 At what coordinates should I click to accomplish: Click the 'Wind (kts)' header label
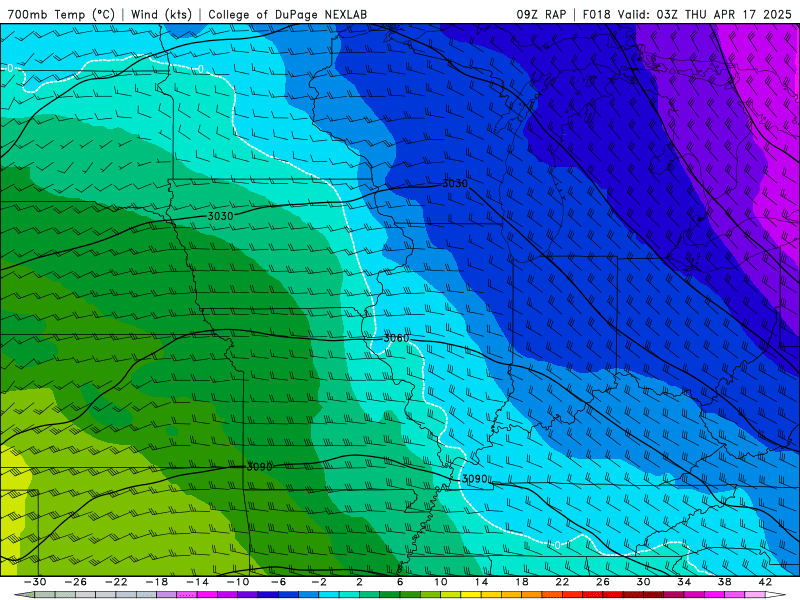pyautogui.click(x=161, y=14)
